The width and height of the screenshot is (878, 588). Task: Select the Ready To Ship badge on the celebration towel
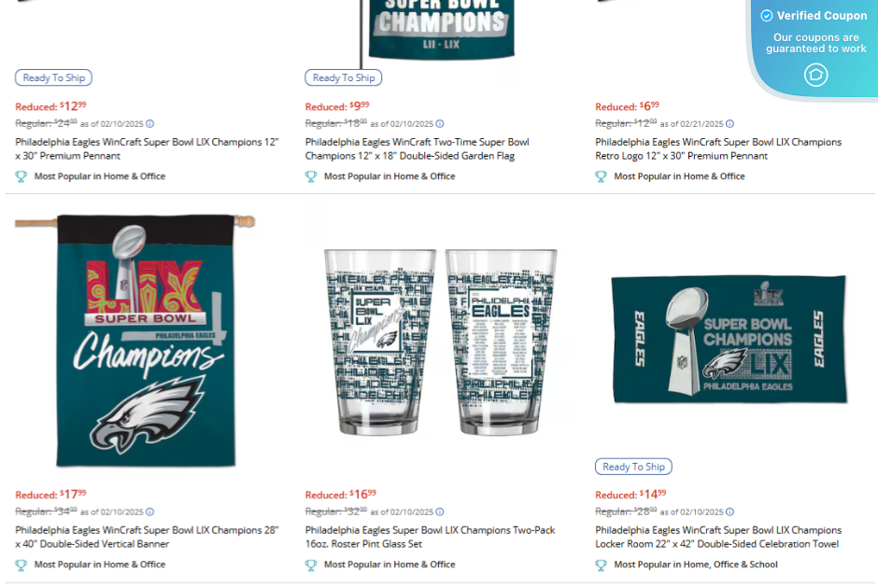point(633,466)
